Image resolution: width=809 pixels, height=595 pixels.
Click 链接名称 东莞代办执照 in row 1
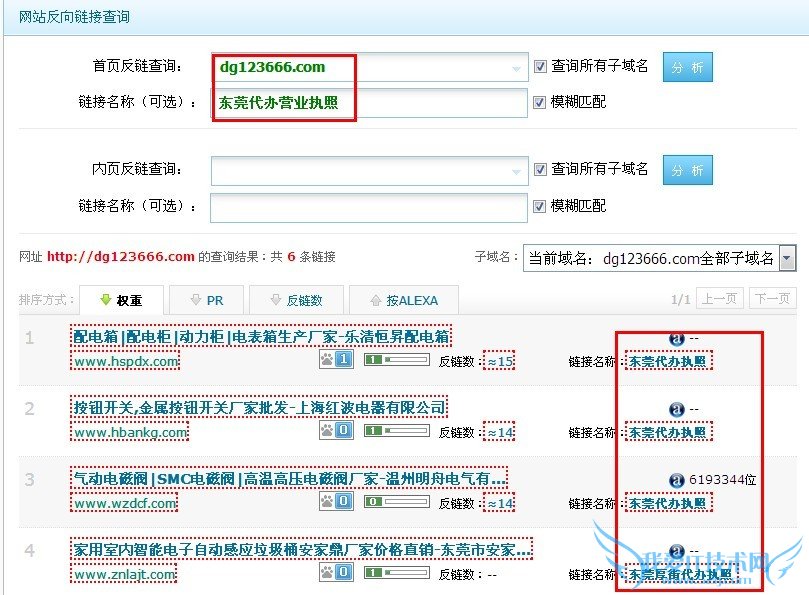(668, 361)
